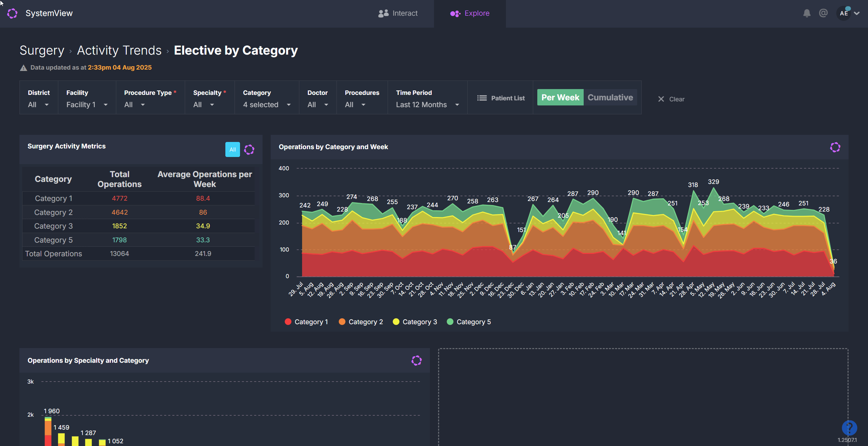Toggle Category 2 legend series

click(361, 322)
